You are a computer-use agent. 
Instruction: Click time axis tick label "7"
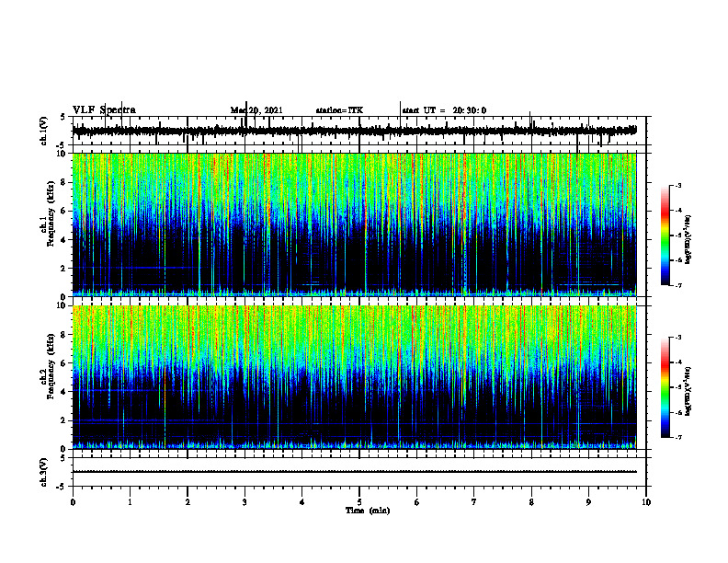(x=474, y=502)
